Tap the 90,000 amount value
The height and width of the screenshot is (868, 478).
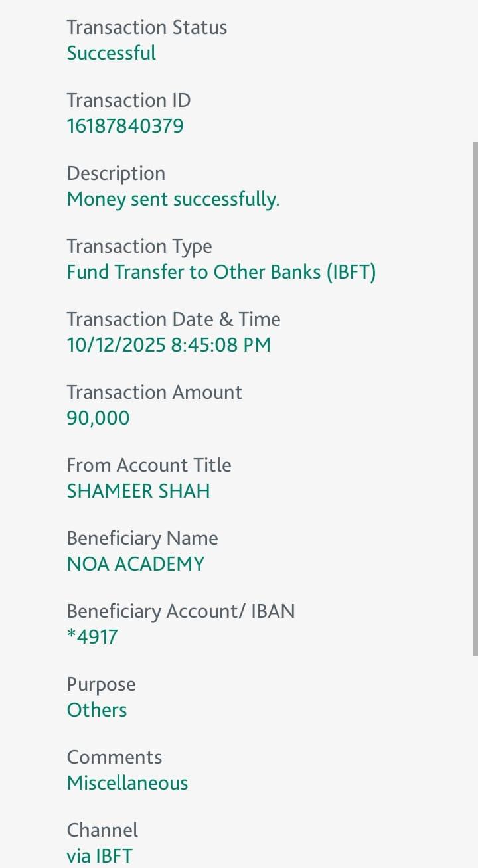tap(98, 418)
